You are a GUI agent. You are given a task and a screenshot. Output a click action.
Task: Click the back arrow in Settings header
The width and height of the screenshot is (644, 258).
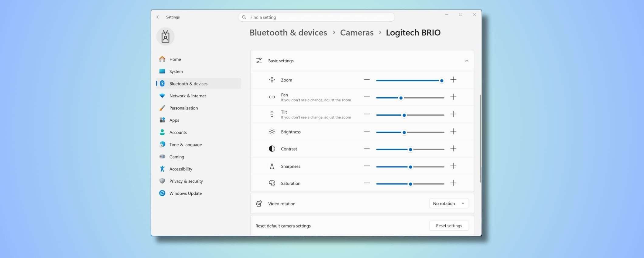point(158,17)
